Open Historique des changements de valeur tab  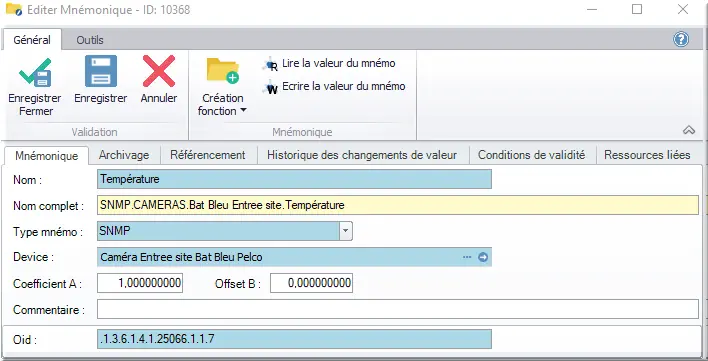tap(362, 155)
